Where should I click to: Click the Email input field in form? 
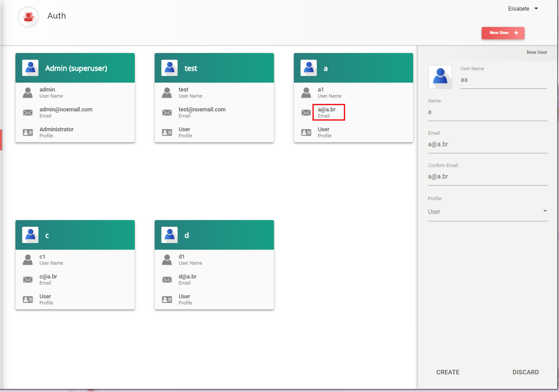[x=488, y=145]
